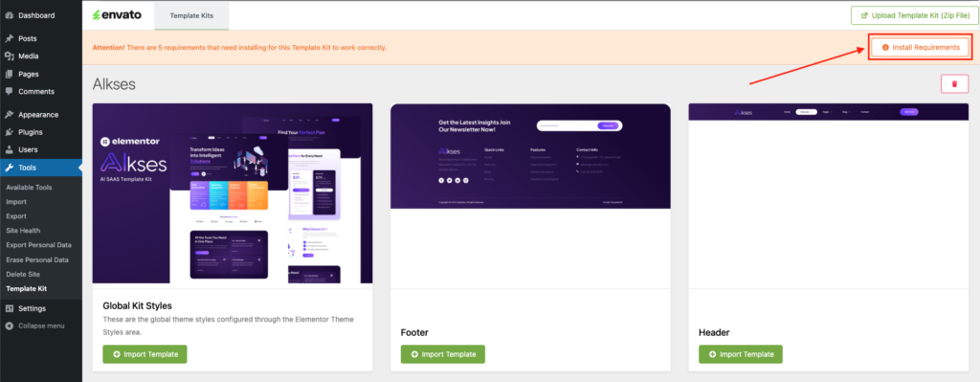Select the Tools menu item
The image size is (980, 382).
[x=40, y=168]
